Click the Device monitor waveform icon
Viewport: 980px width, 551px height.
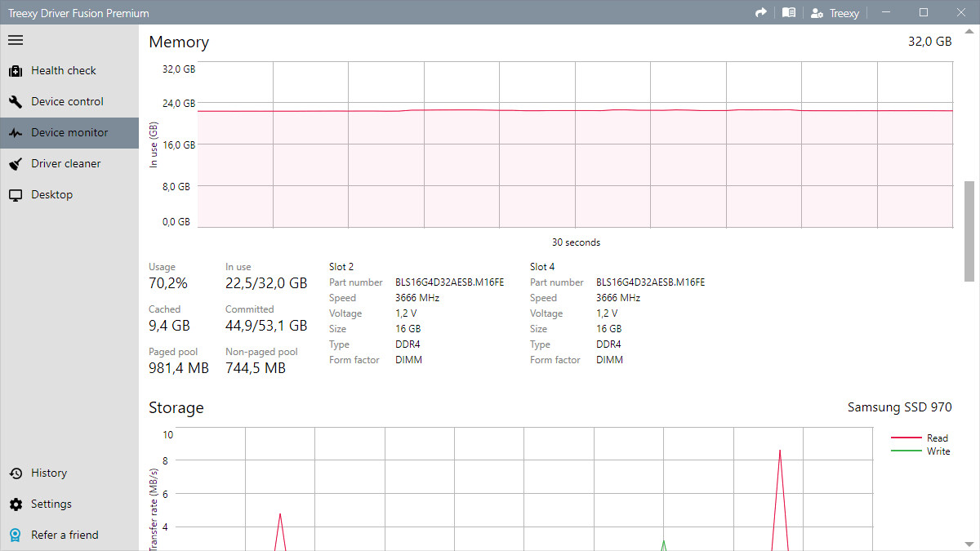click(15, 132)
